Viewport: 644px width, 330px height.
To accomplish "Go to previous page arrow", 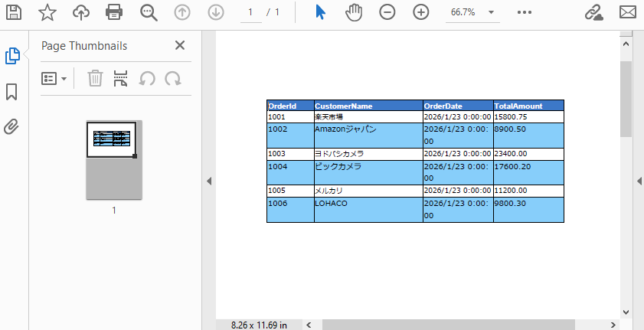I will pyautogui.click(x=182, y=12).
